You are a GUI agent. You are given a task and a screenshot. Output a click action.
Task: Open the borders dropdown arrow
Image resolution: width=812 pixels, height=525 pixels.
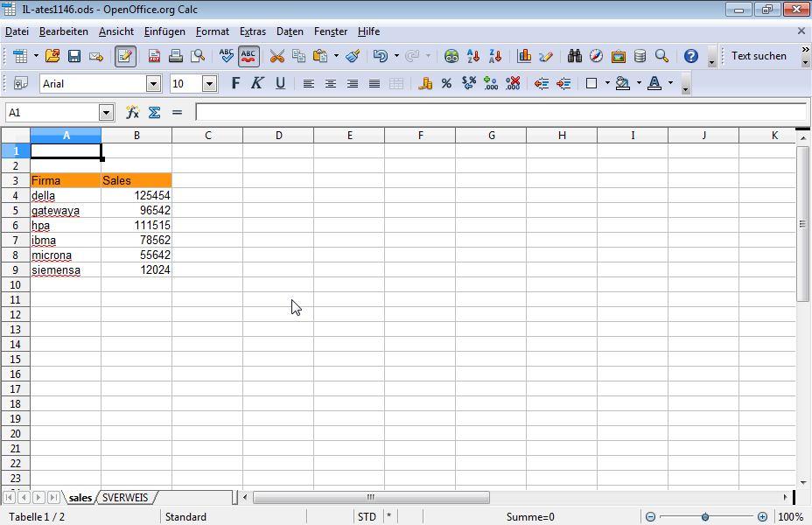pos(607,83)
